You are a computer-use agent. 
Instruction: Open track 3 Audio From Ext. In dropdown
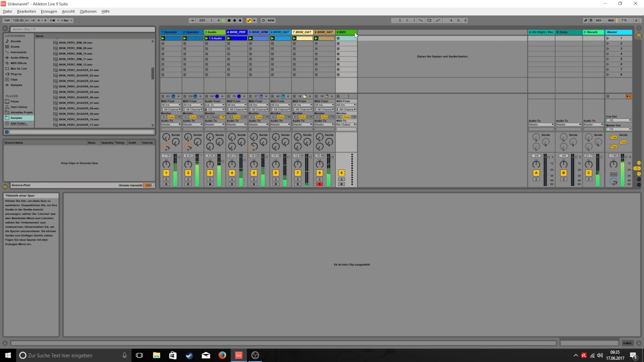[x=215, y=105]
